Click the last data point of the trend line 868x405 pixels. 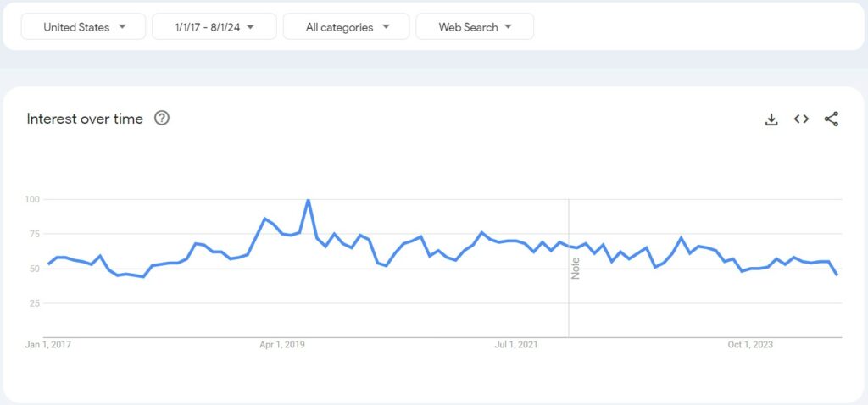tap(837, 275)
